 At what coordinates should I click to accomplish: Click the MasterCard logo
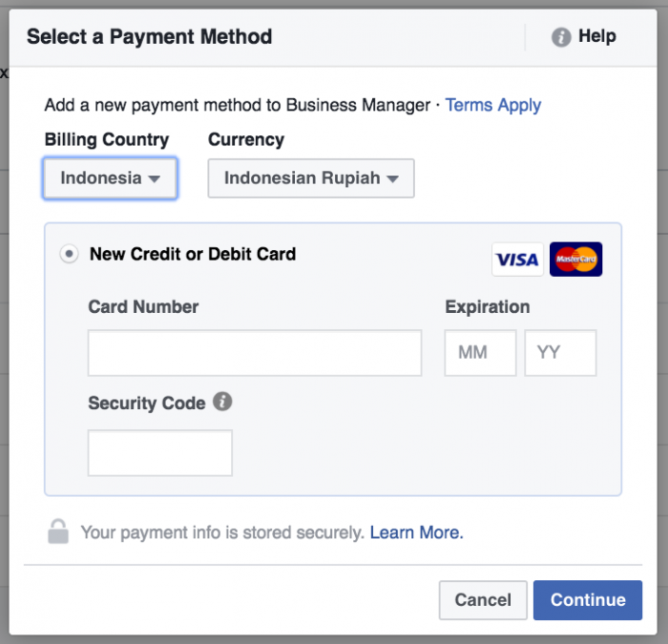coord(575,259)
